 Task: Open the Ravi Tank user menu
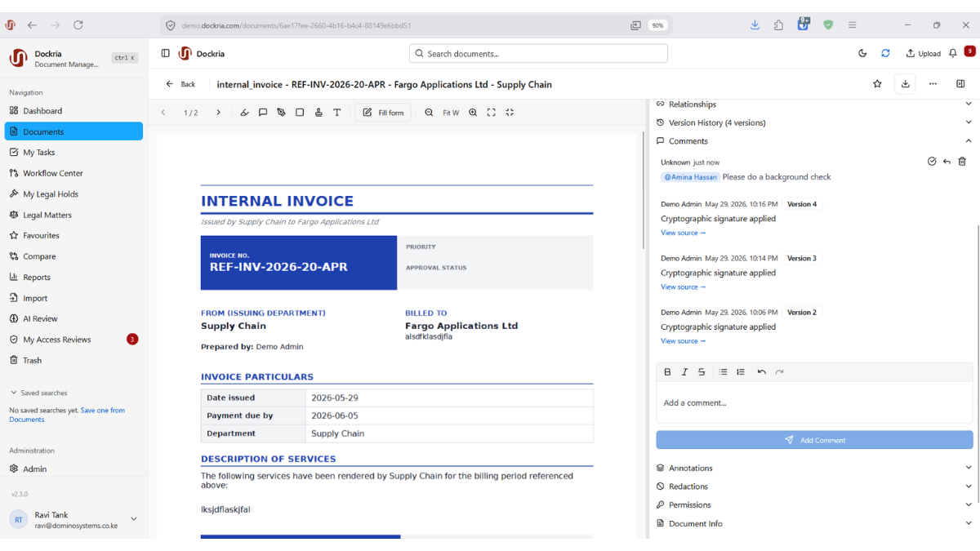73,520
